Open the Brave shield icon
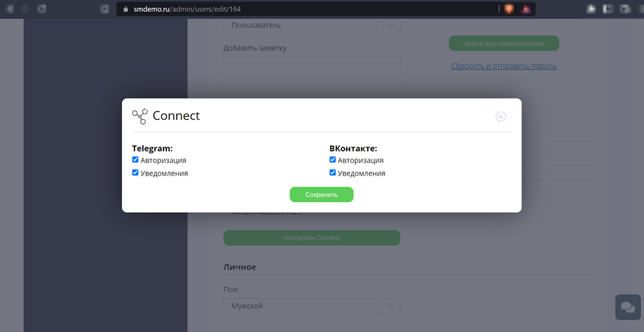This screenshot has width=644, height=332. pos(509,8)
